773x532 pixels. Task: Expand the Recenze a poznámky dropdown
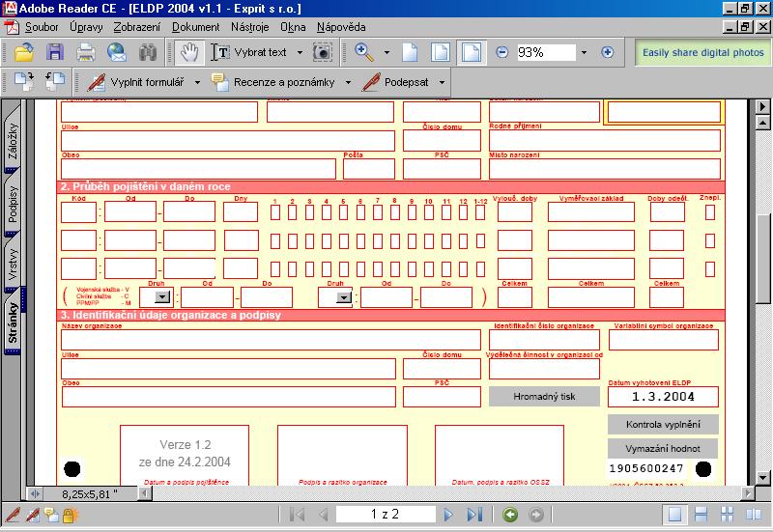pyautogui.click(x=348, y=82)
